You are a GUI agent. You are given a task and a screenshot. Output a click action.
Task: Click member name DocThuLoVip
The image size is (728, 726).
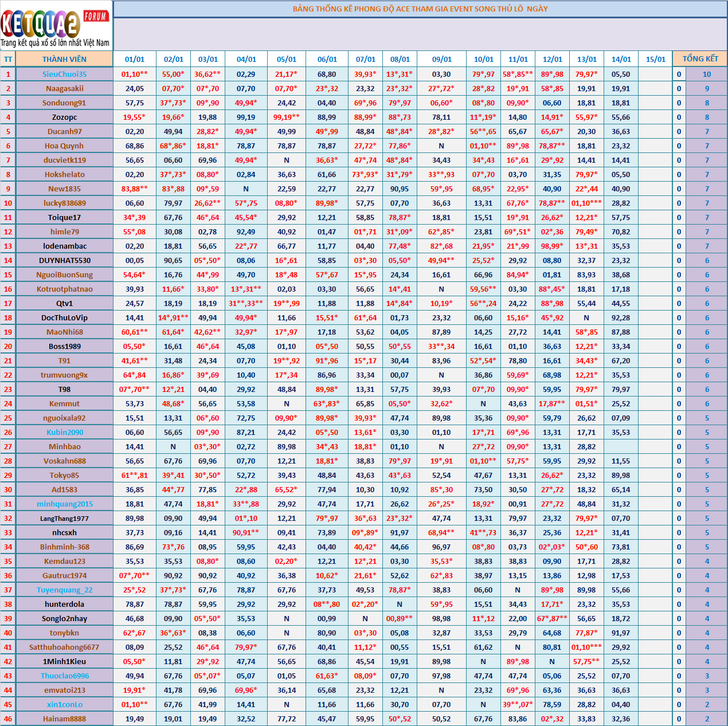point(64,317)
